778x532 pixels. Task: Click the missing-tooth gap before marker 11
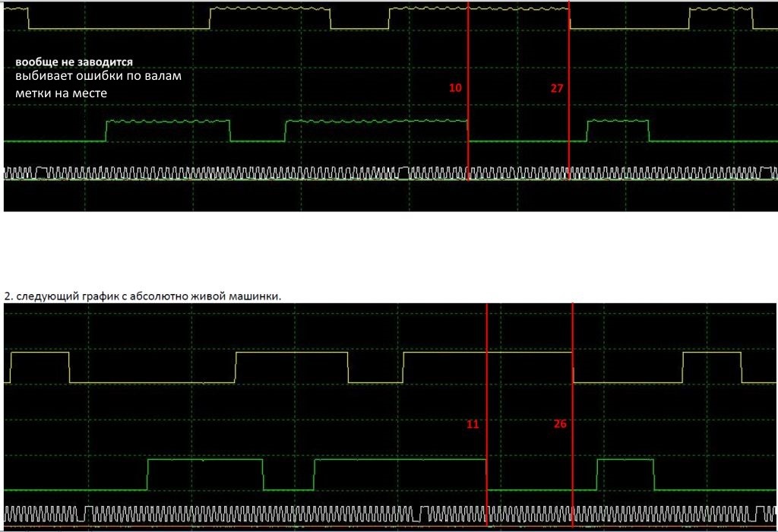[x=416, y=514]
